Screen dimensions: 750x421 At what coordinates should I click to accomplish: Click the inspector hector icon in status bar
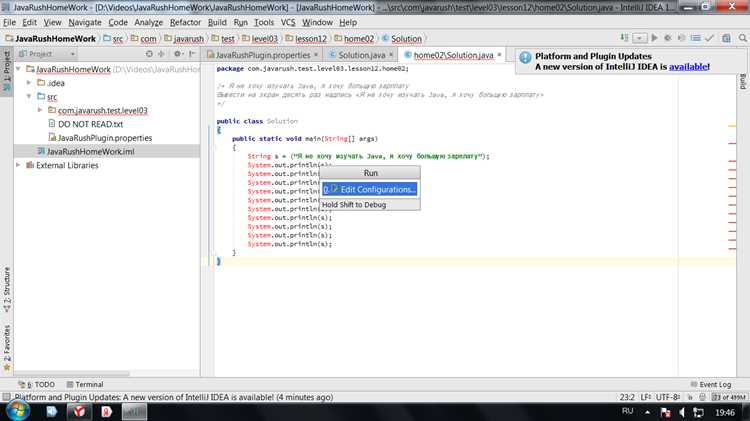click(x=702, y=397)
